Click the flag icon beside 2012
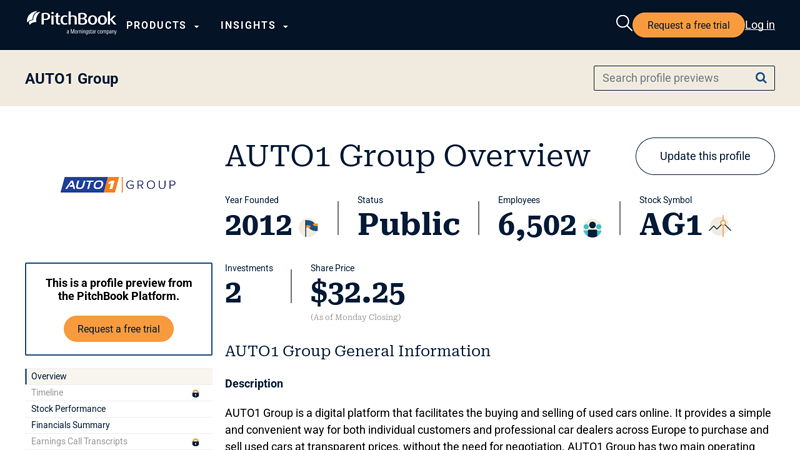 (309, 227)
